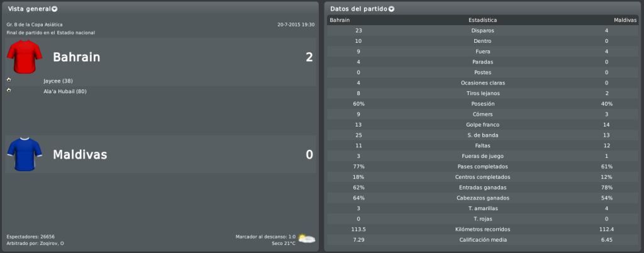This screenshot has height=253, width=644.
Task: Select the Calificación media row
Action: (482, 240)
